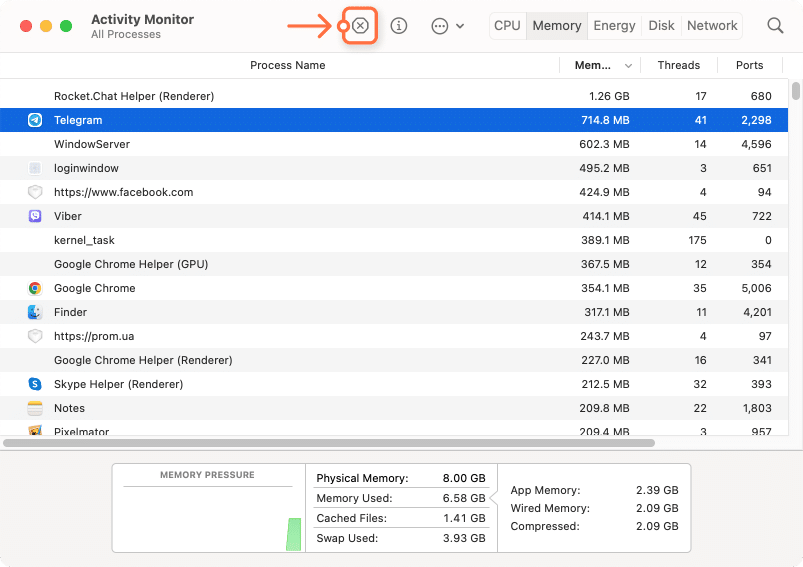This screenshot has height=567, width=803.
Task: Expand the chevron next to the ellipsis button
Action: pos(460,26)
